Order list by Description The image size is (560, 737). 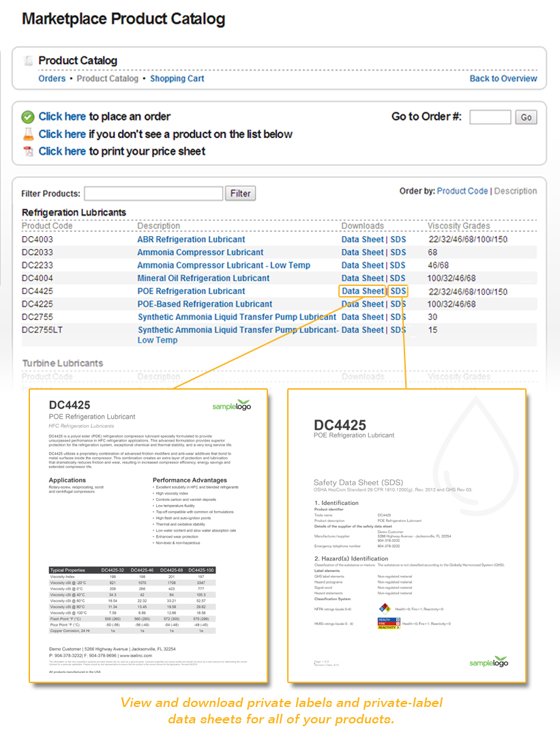tap(516, 191)
